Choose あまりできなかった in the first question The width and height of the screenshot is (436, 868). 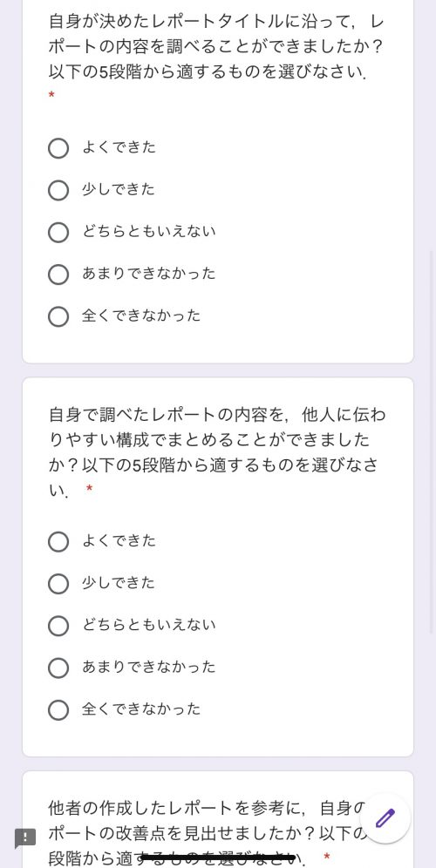point(58,274)
